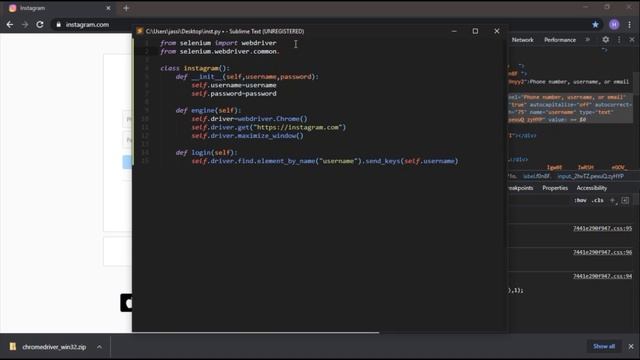This screenshot has width=640, height=360.
Task: Toggle computed styles sidebar icon
Action: point(625,200)
